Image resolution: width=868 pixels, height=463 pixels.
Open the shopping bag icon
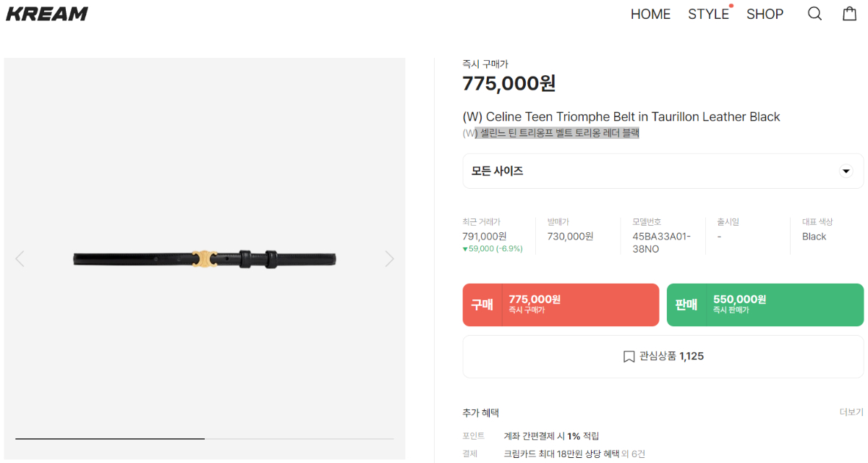tap(850, 14)
